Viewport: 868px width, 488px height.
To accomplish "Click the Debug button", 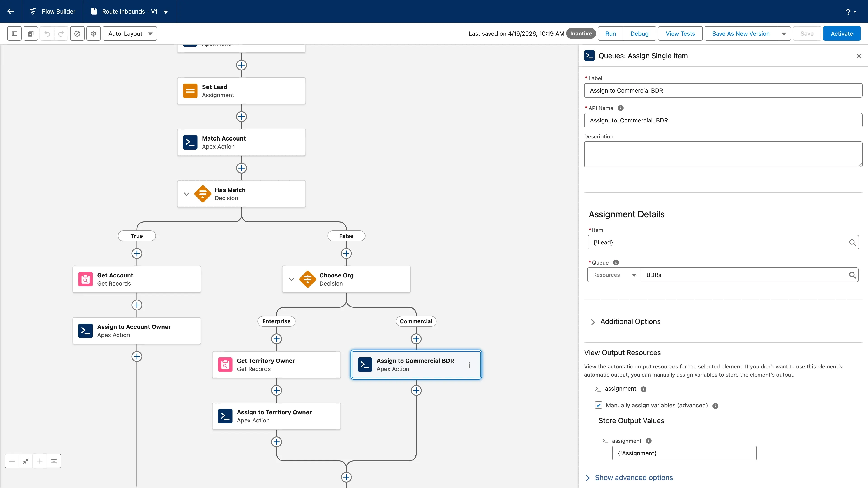I will (639, 34).
